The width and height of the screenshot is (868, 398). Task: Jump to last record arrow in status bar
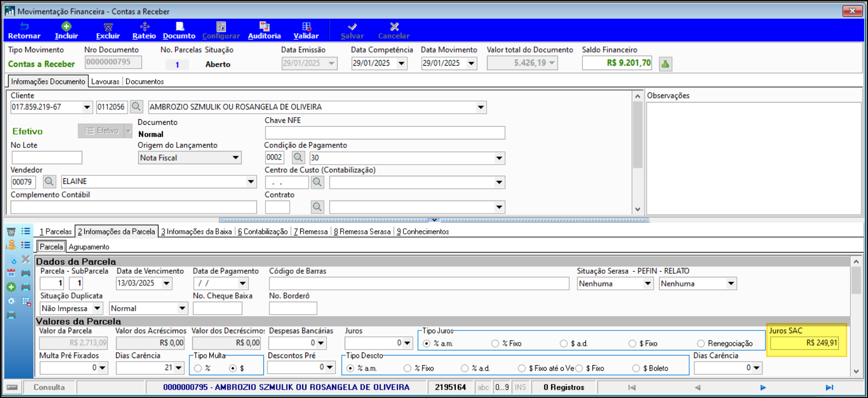(x=829, y=387)
